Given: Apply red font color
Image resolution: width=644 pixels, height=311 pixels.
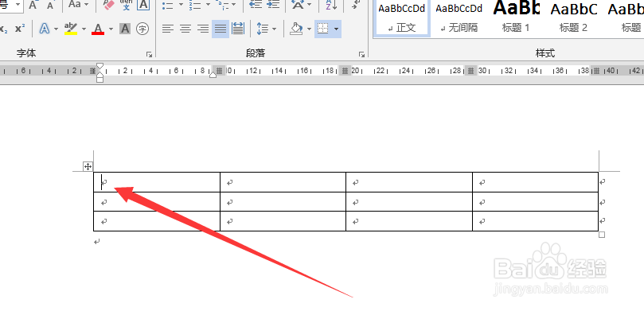Looking at the screenshot, I should click(x=98, y=29).
